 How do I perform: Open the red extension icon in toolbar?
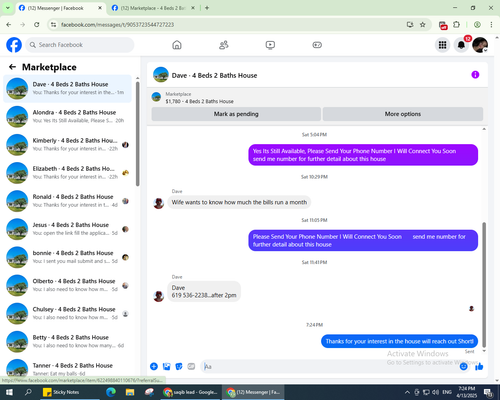[443, 25]
